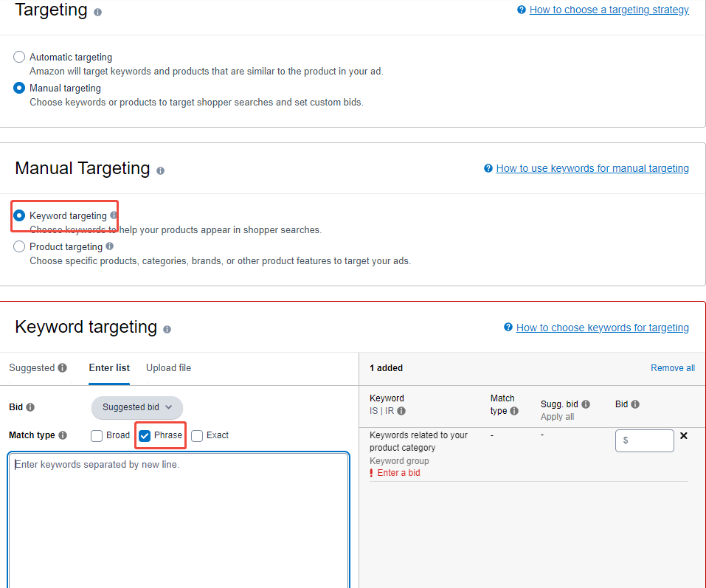Click info icon next to Sugg. bid column

click(586, 404)
